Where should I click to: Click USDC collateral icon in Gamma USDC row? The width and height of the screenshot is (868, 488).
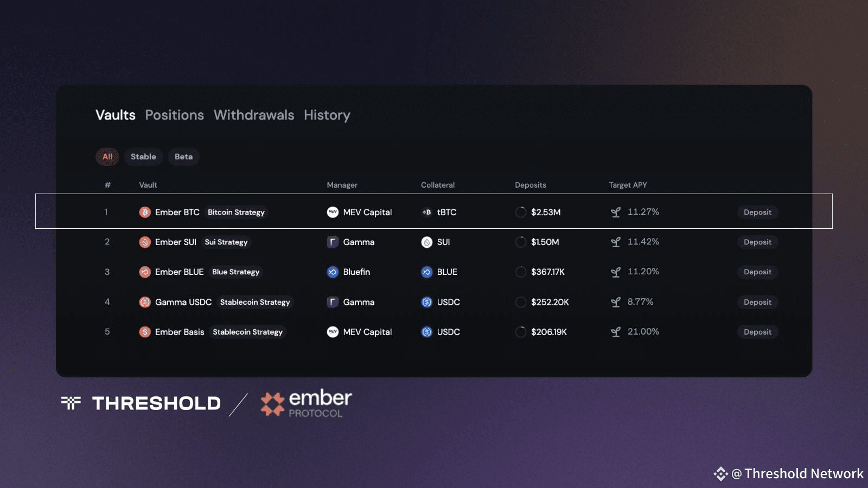tap(427, 302)
